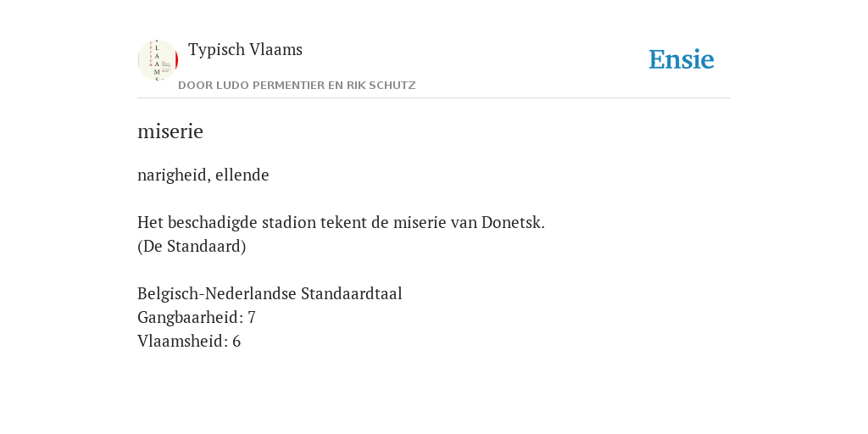
Task: Click the Typisch Vlaams round book-cover avatar
Action: [x=158, y=60]
